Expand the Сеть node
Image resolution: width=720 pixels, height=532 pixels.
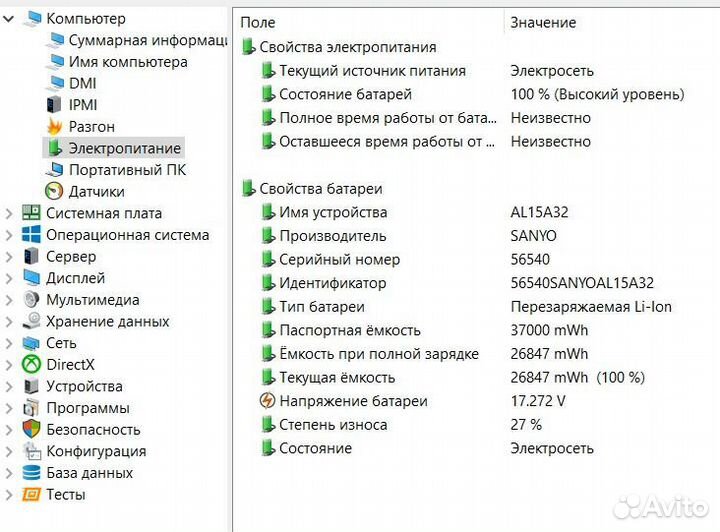9,343
